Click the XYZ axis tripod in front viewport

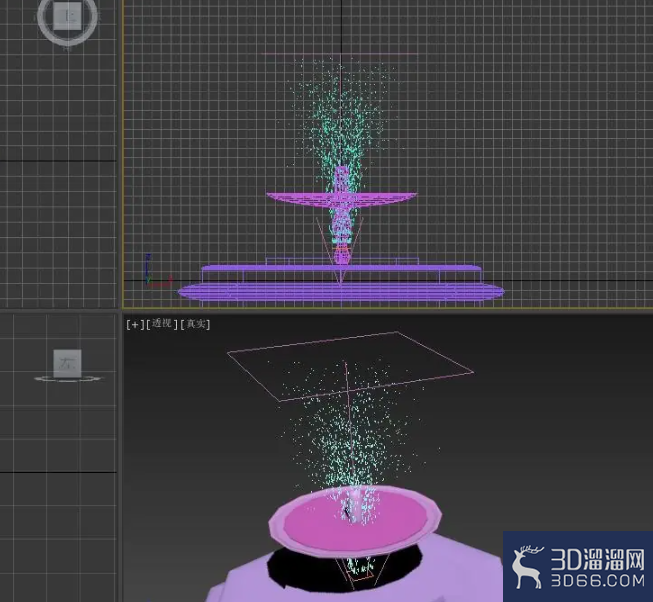(x=157, y=271)
